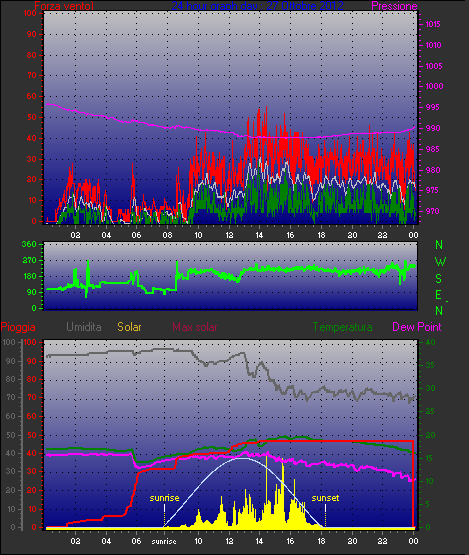
Task: Click the magenta "Pressione" axis label
Action: tap(394, 6)
